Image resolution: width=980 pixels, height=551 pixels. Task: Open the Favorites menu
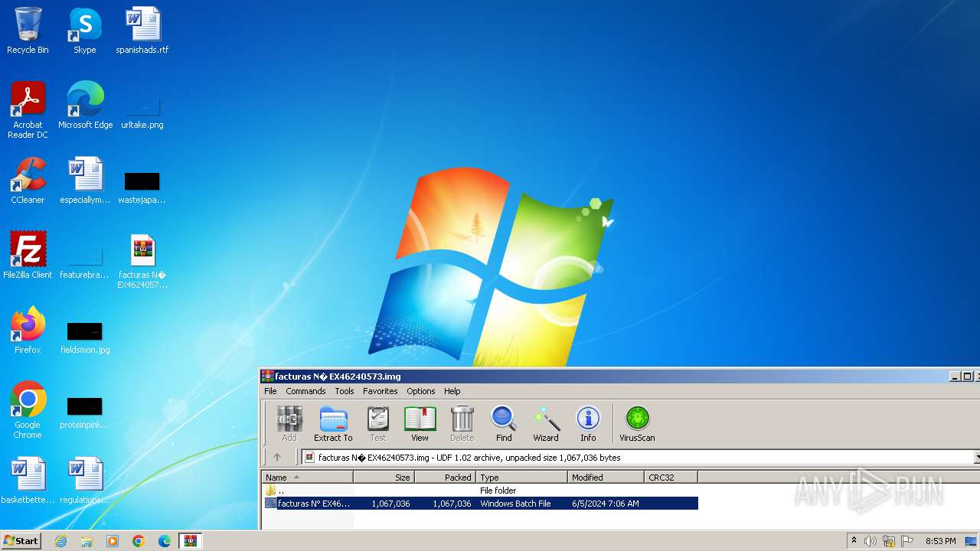[381, 391]
